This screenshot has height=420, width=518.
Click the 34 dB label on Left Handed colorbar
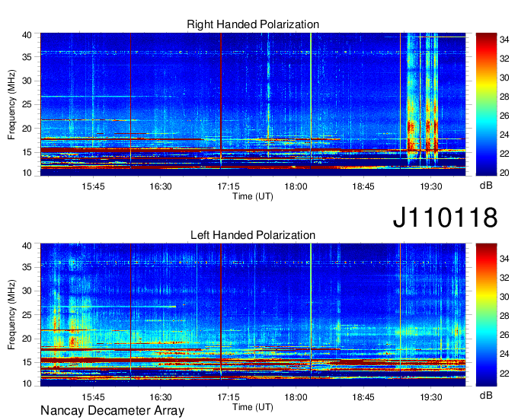504,259
